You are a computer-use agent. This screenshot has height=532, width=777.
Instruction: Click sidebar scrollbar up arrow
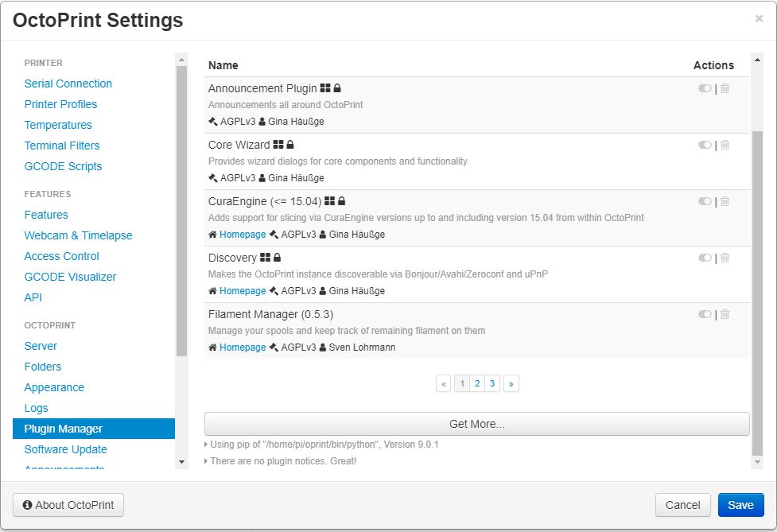(182, 60)
